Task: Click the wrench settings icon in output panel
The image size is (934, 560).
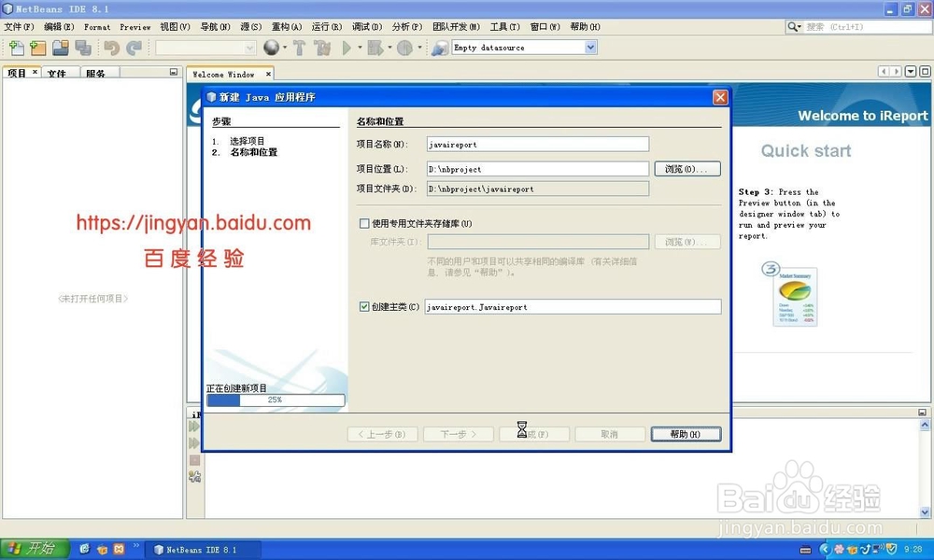Action: 194,476
